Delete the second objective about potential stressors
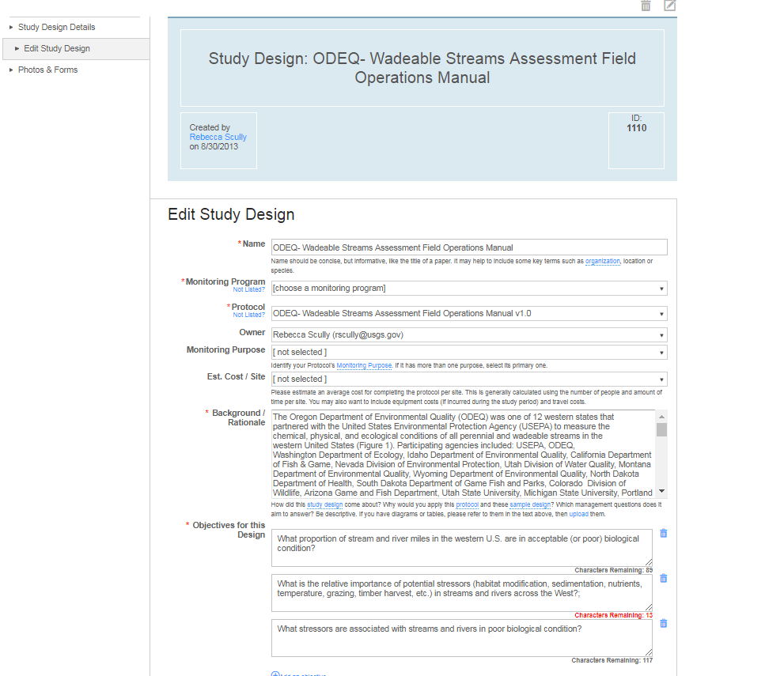784x676 pixels. 663,579
